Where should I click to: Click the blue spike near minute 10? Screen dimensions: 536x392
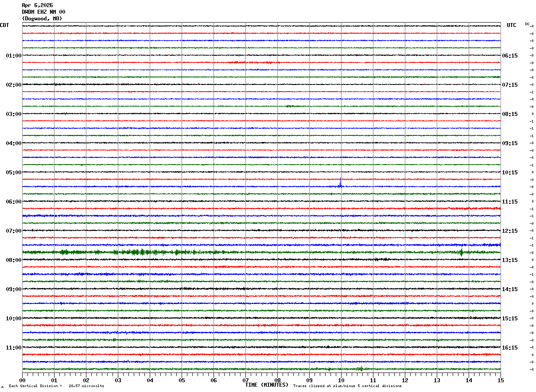340,183
